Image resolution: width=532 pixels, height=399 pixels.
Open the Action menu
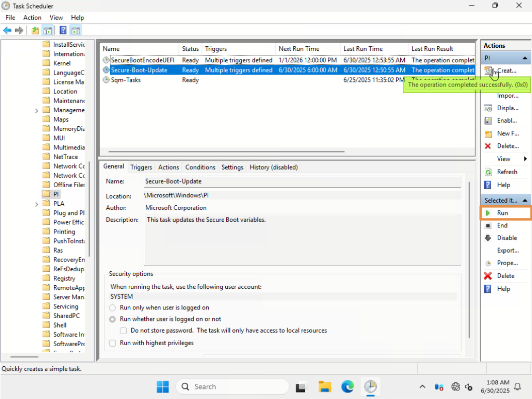point(32,17)
